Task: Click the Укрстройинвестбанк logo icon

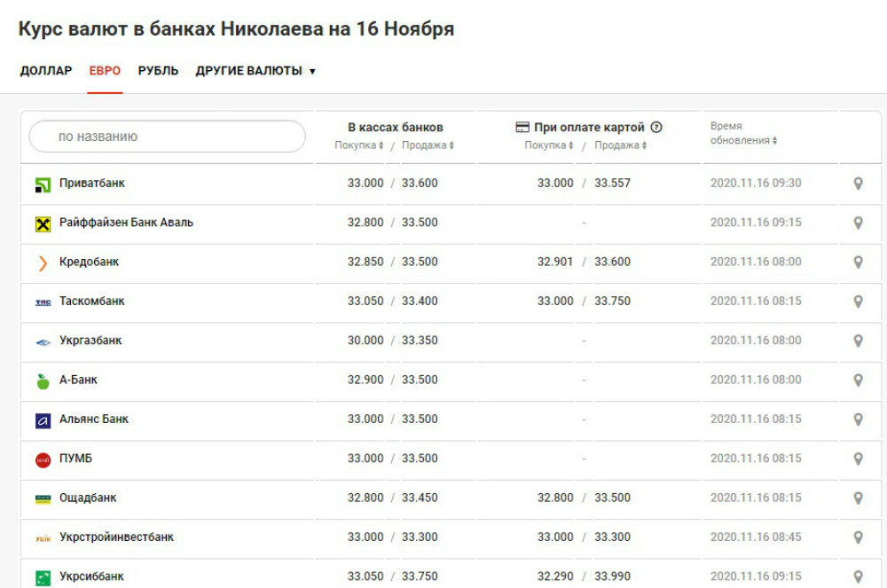Action: [x=43, y=539]
